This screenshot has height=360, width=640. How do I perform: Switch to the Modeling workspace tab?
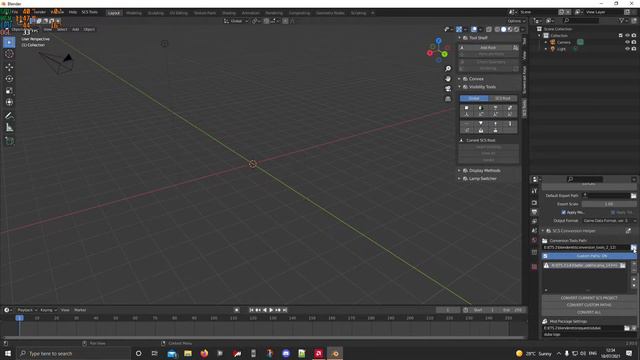133,13
